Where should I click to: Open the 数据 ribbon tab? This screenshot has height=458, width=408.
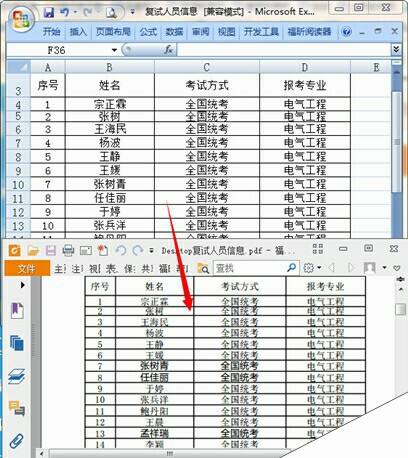pos(174,32)
